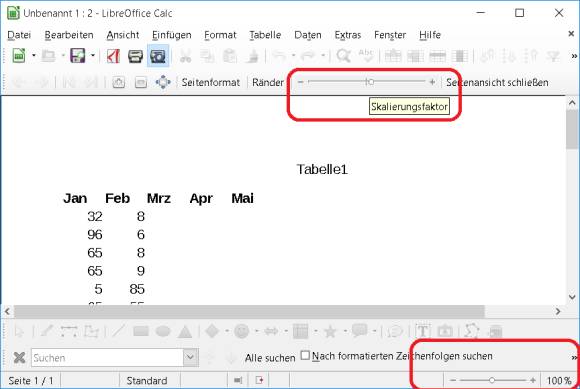
Task: Click the Feb column header
Action: pyautogui.click(x=117, y=199)
